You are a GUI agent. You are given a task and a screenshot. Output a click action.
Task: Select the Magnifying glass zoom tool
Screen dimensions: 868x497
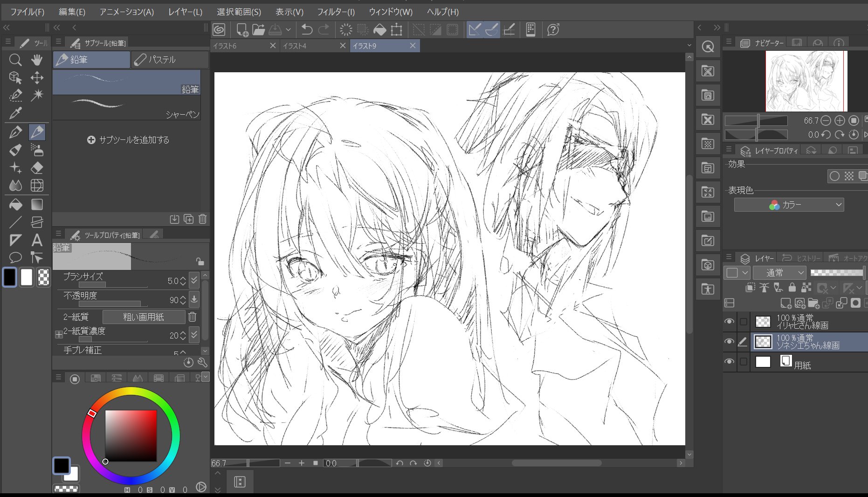pos(15,60)
